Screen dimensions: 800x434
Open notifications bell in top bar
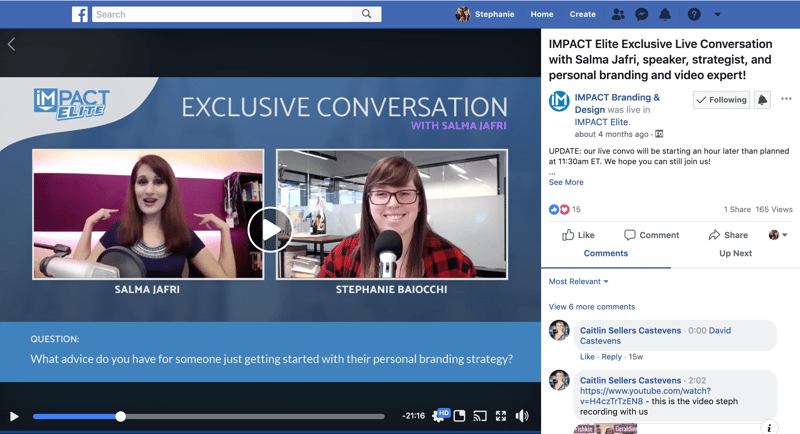point(665,14)
